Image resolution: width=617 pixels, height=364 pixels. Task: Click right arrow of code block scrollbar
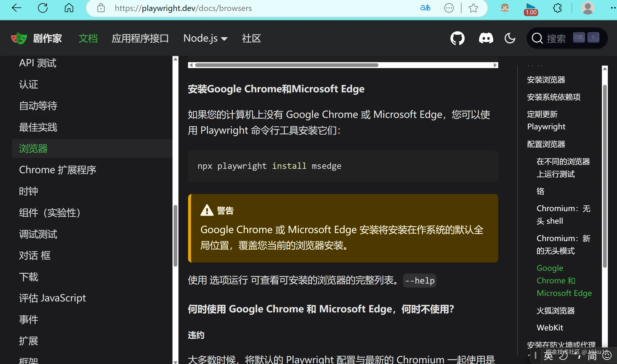pyautogui.click(x=495, y=65)
